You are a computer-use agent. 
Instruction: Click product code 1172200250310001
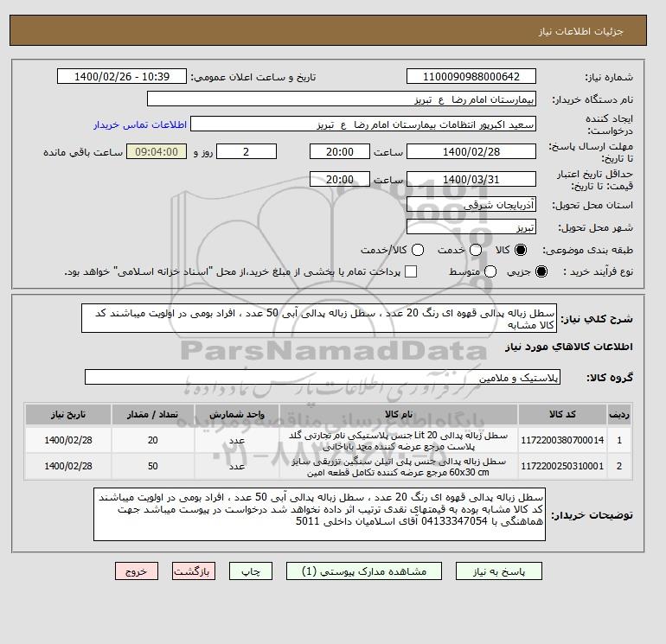pyautogui.click(x=562, y=466)
